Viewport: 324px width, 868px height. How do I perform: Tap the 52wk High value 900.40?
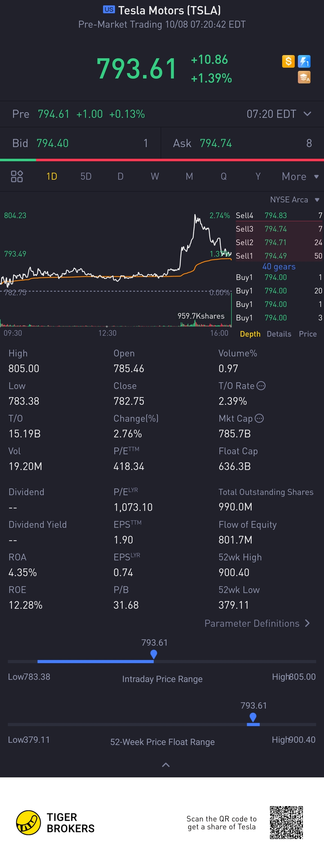[x=234, y=573]
